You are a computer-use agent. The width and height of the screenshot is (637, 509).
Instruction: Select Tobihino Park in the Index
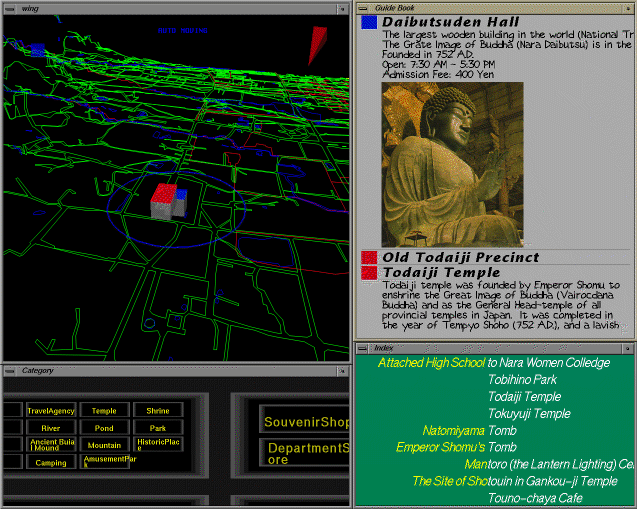point(522,380)
